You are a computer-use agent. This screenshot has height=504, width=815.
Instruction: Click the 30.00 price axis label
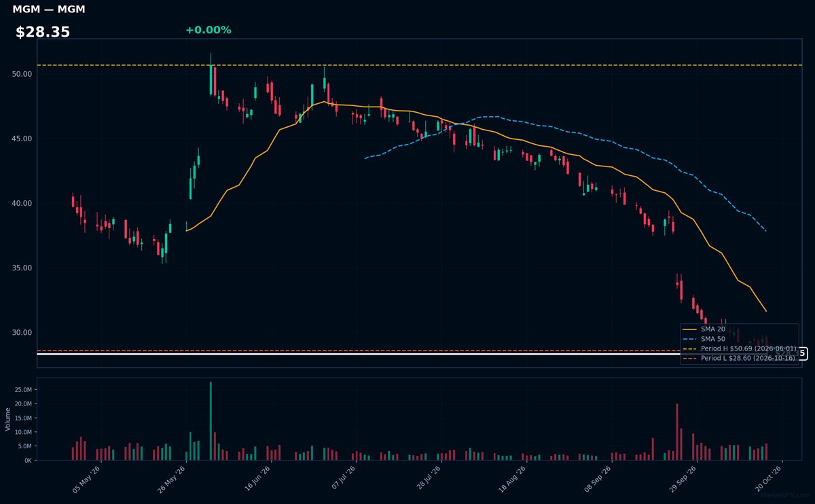click(22, 332)
